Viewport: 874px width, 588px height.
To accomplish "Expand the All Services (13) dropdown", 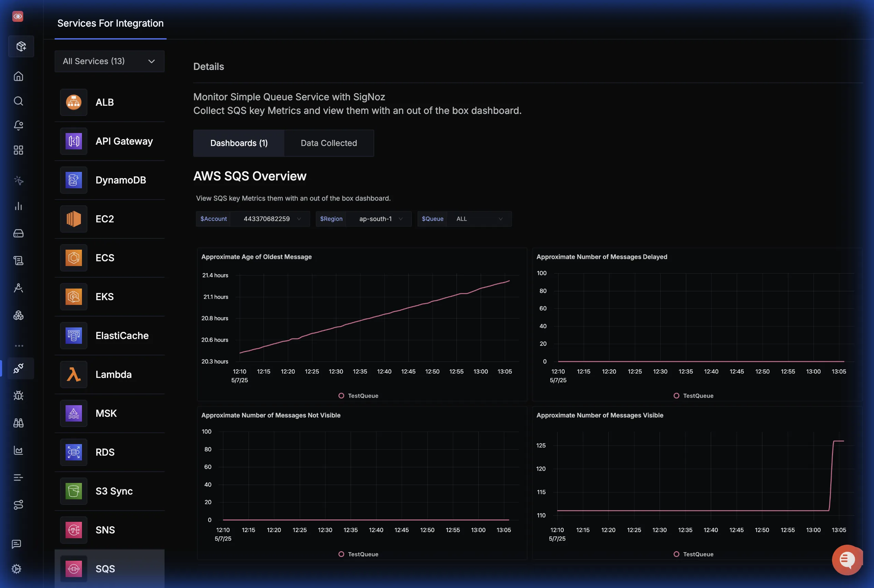I will click(109, 61).
